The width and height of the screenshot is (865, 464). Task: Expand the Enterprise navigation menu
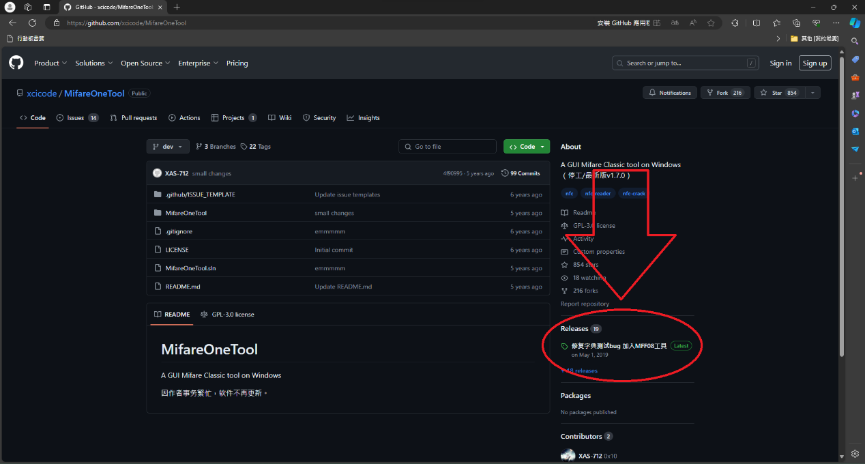pyautogui.click(x=197, y=63)
